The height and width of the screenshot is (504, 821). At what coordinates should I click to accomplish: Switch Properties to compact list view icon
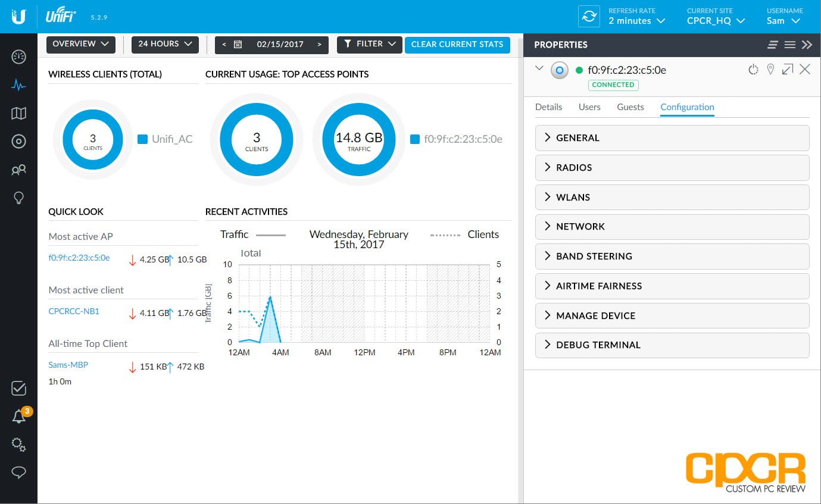point(773,45)
